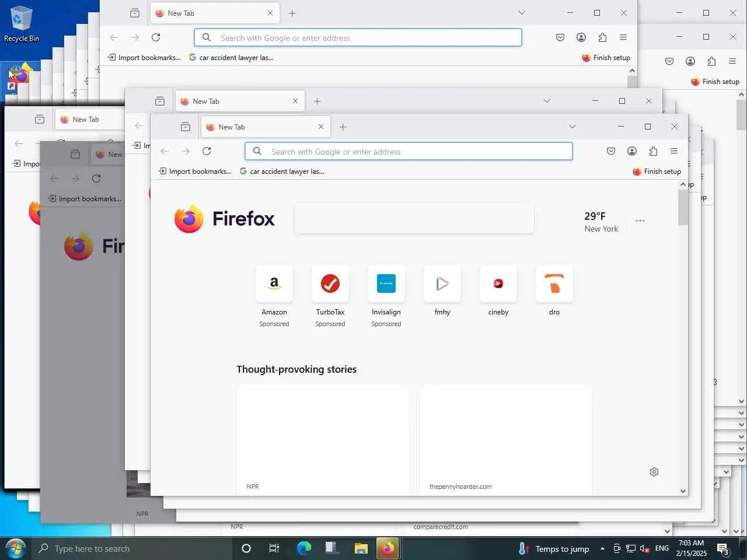Click the Firefox new tab page search box
The width and height of the screenshot is (747, 560).
click(x=414, y=219)
